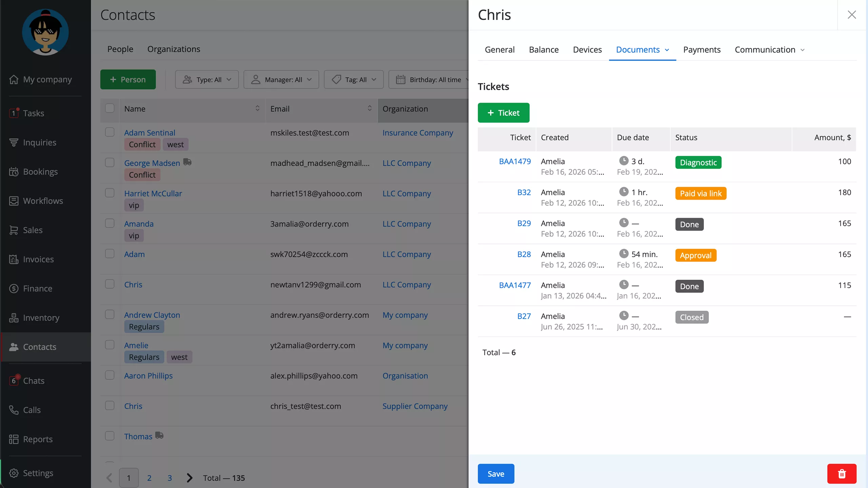Image resolution: width=868 pixels, height=488 pixels.
Task: Open the Tasks section in sidebar
Action: point(33,113)
